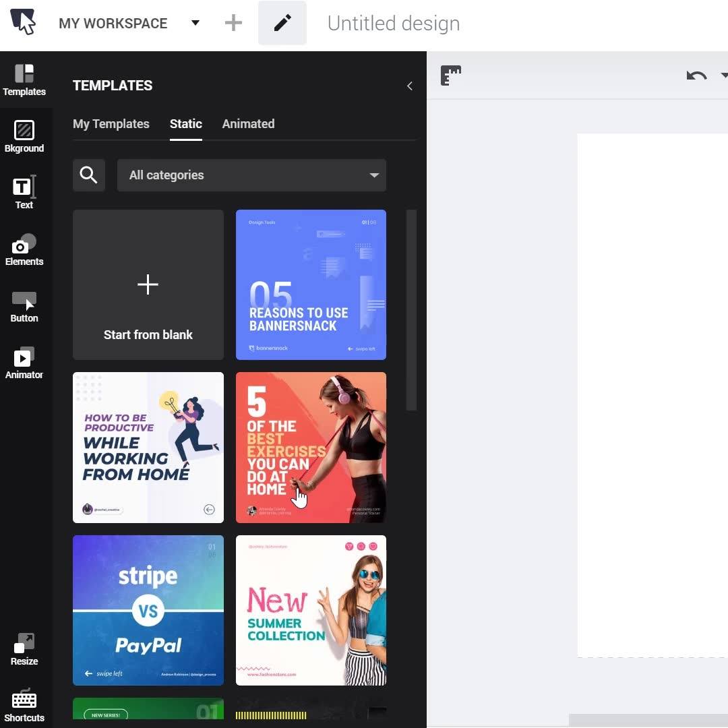Open the MY WORKSPACE dropdown arrow

pyautogui.click(x=195, y=23)
